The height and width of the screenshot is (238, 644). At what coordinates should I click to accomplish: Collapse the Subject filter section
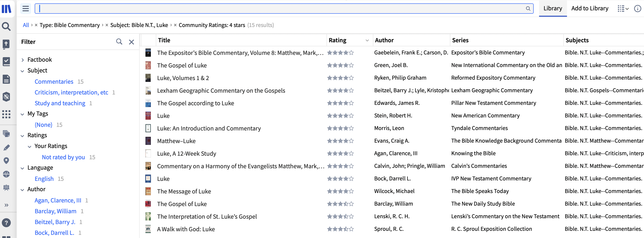23,71
